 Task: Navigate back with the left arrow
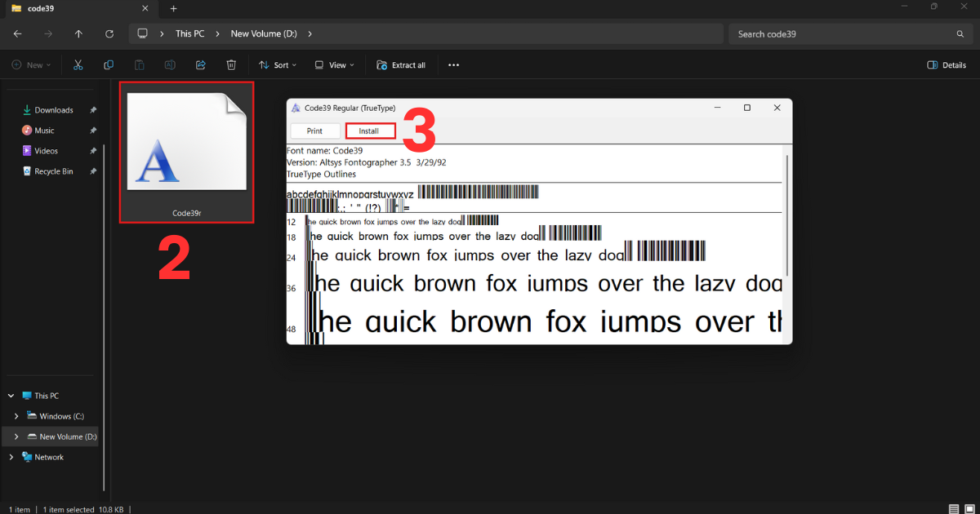18,34
